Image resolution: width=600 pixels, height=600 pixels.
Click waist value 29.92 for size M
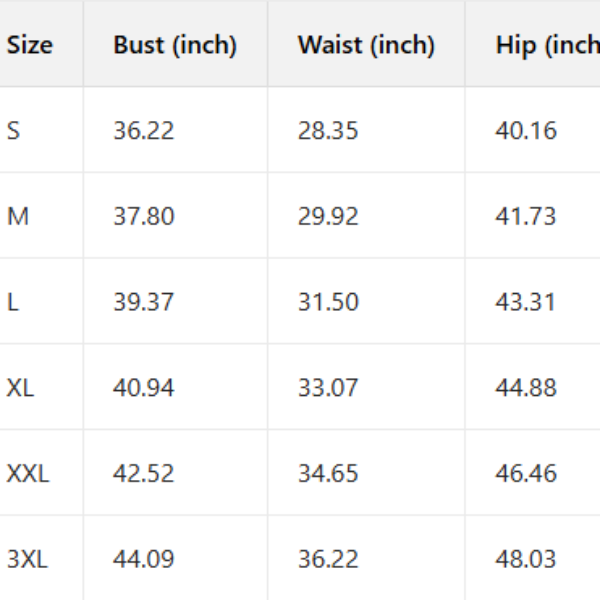click(x=328, y=217)
